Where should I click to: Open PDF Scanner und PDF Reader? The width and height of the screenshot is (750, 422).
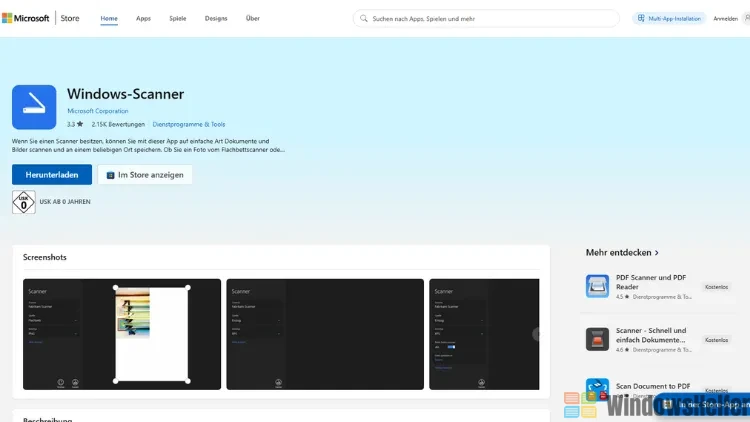click(651, 282)
